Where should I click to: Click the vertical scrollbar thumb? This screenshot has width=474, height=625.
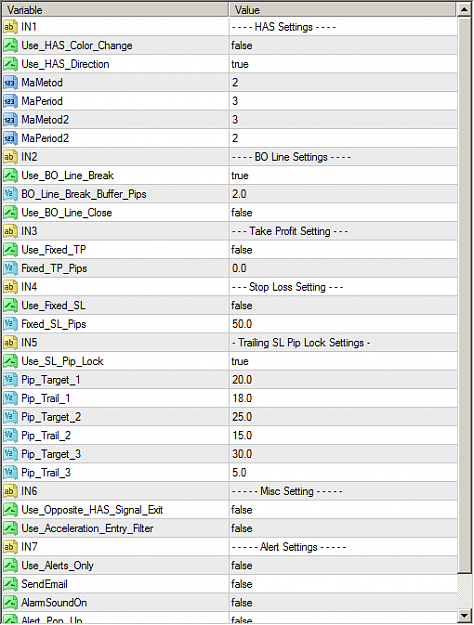pos(464,295)
